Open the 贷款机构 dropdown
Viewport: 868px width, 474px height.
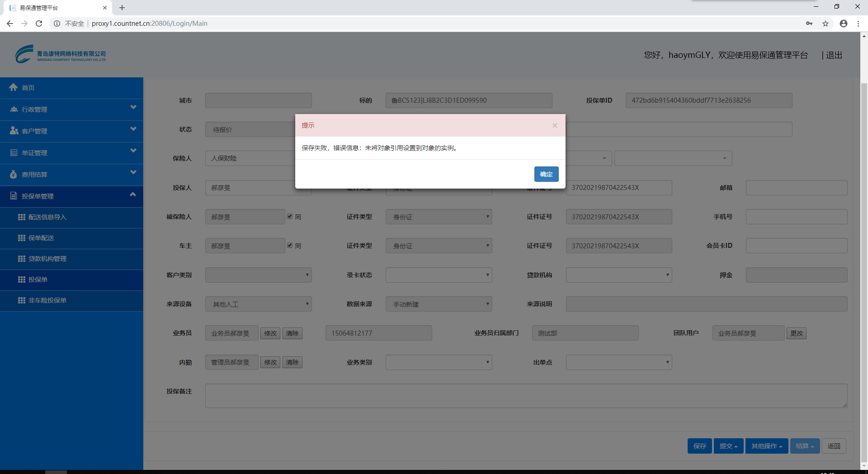tap(619, 275)
